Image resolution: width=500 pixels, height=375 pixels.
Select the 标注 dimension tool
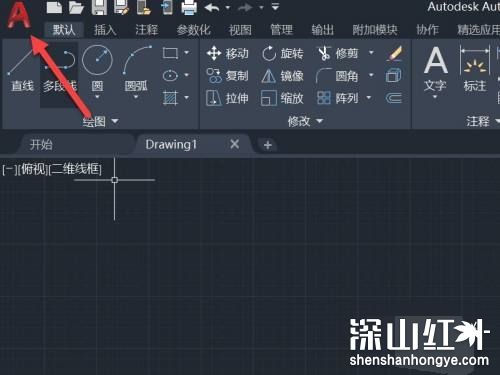(475, 69)
